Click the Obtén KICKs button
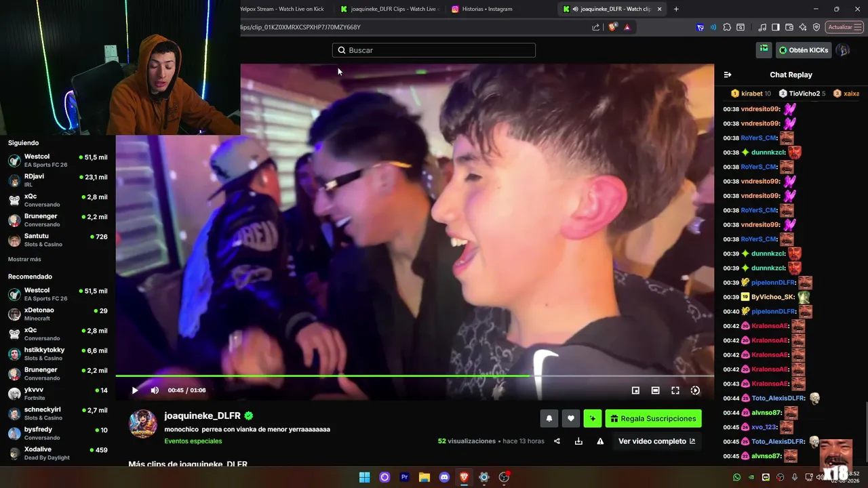The width and height of the screenshot is (868, 488). point(804,50)
